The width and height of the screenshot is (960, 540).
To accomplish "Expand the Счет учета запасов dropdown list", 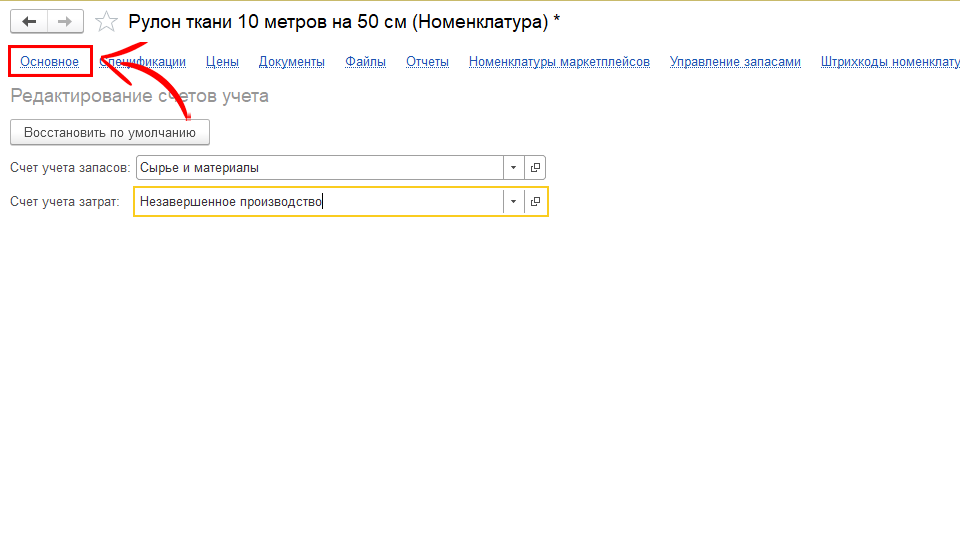I will pyautogui.click(x=513, y=168).
